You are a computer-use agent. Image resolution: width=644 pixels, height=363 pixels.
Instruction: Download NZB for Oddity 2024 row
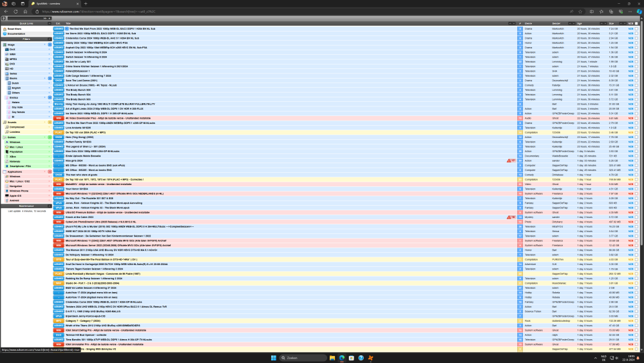point(630,43)
